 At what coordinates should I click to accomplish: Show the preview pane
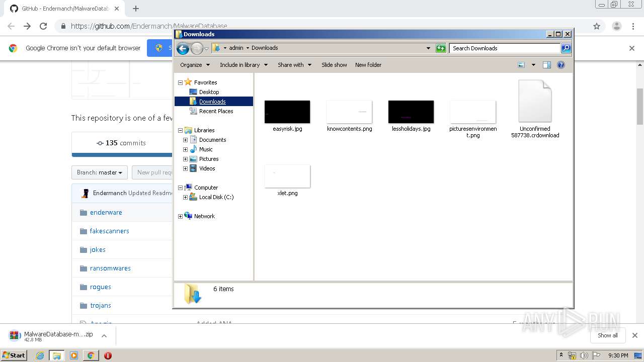pyautogui.click(x=547, y=65)
